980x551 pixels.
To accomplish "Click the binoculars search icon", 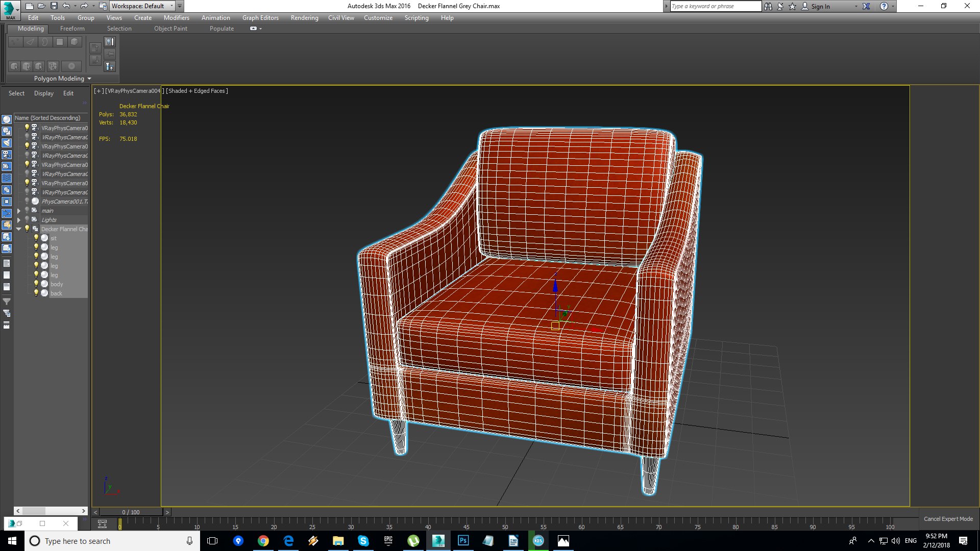I will point(768,6).
